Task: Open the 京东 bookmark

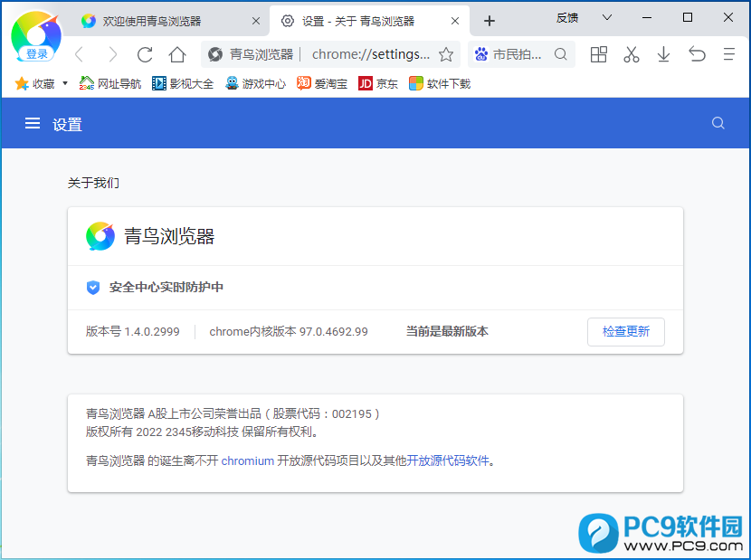Action: click(378, 84)
